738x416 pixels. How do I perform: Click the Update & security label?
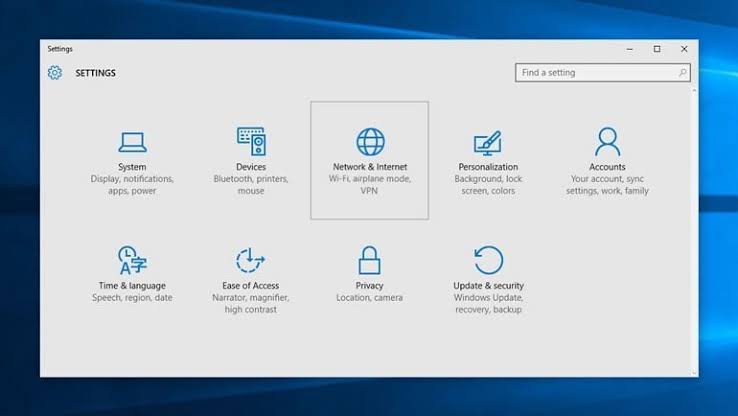point(489,286)
